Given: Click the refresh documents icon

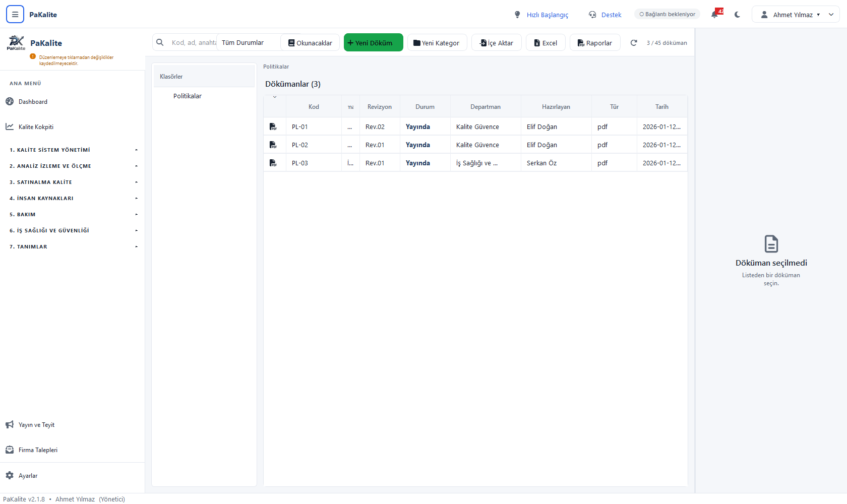Looking at the screenshot, I should 634,43.
